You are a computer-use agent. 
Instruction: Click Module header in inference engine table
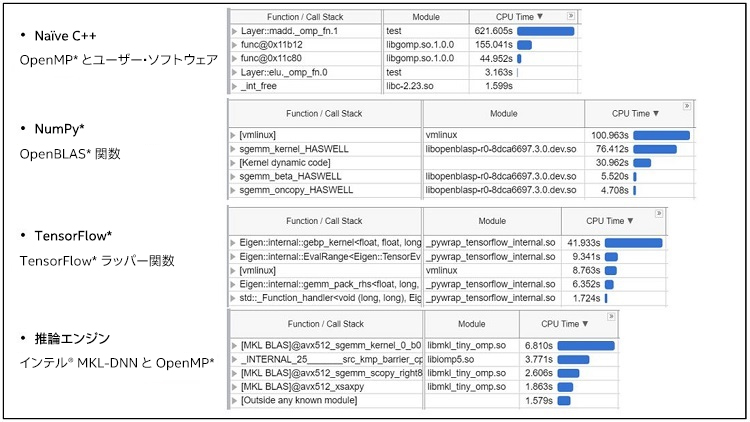(x=472, y=324)
